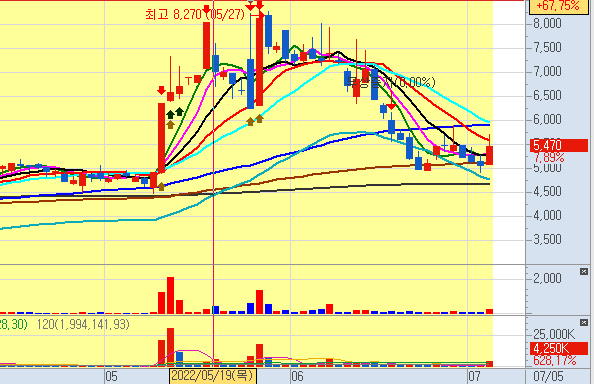Click the 7,500 price axis label

pos(547,47)
